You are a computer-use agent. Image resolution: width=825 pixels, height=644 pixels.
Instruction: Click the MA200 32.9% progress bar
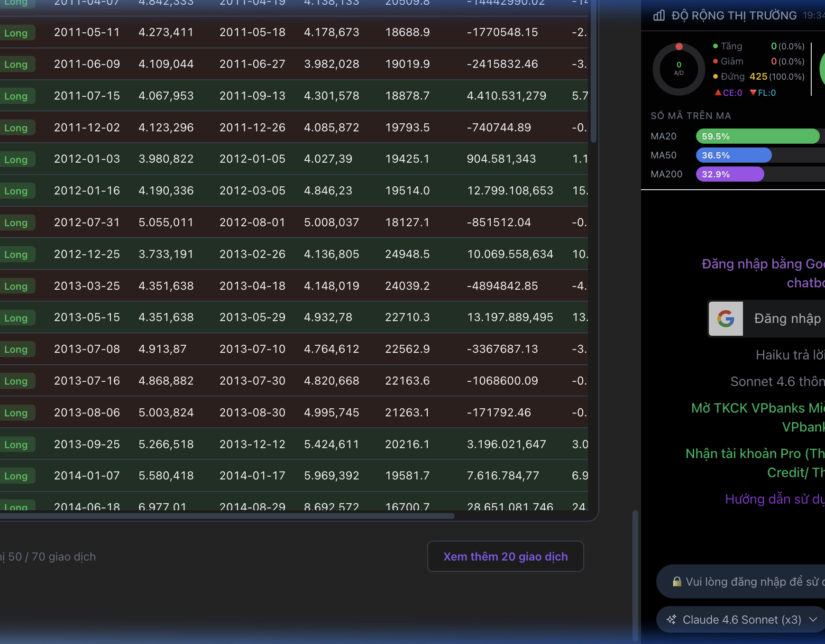pos(730,174)
